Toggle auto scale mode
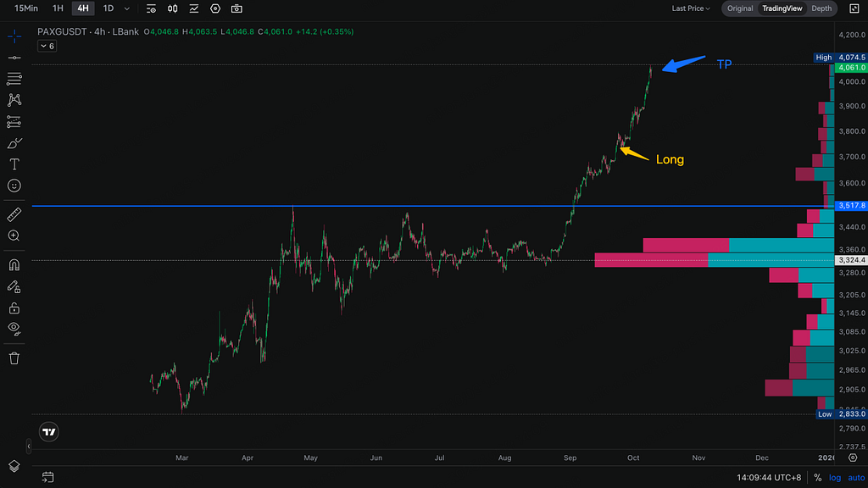The image size is (868, 488). (x=856, y=478)
